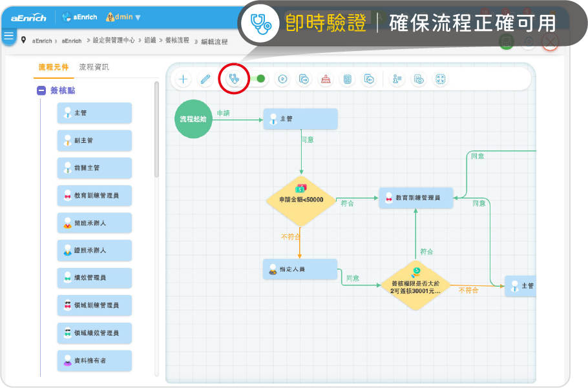Click the 設定與管理中心 breadcrumb link
The height and width of the screenshot is (388, 588).
pos(114,40)
